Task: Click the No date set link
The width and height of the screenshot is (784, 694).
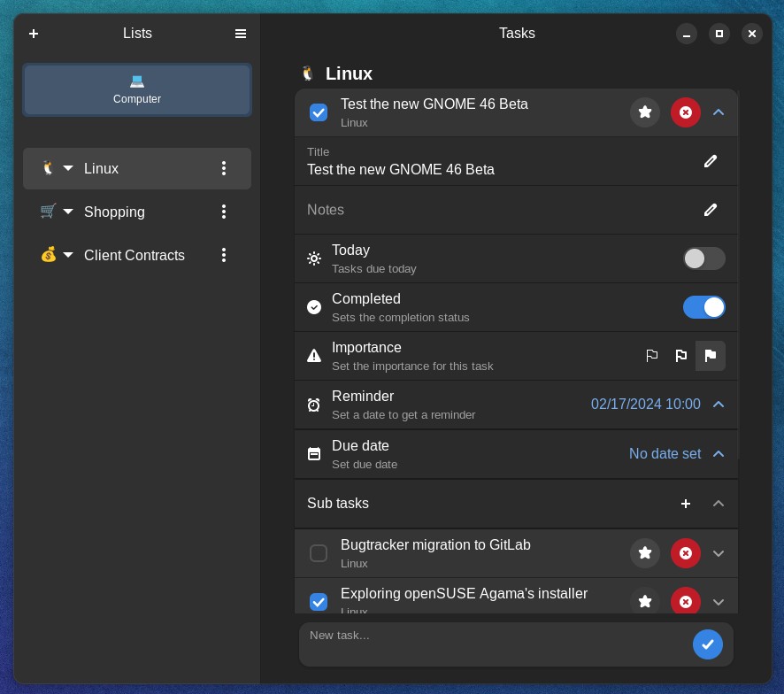Action: point(665,453)
